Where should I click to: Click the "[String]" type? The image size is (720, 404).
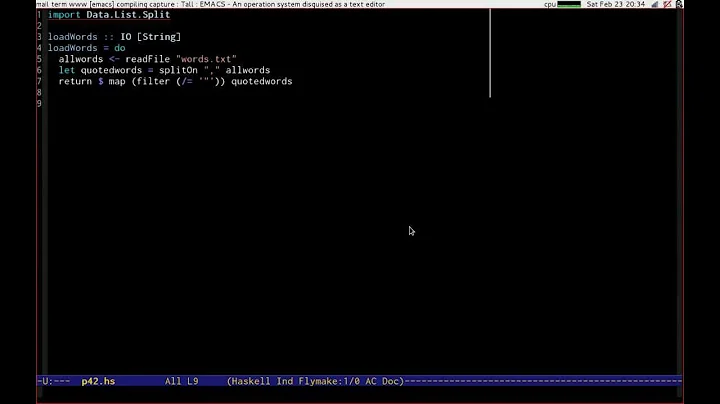point(159,37)
